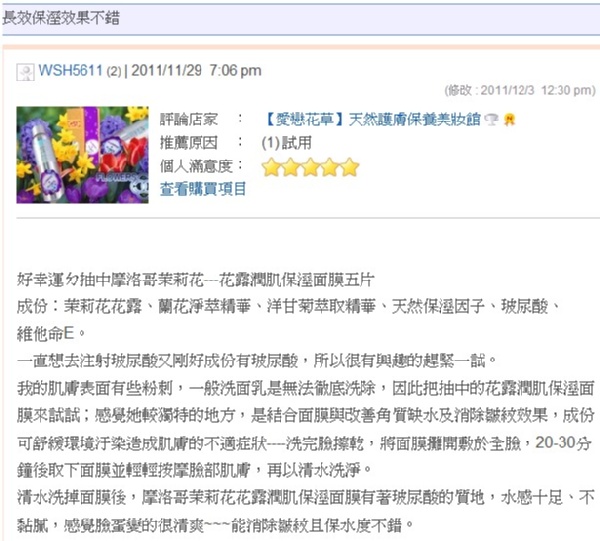Click the line starting 我的肌膚表面有些粉刺
This screenshot has width=600, height=541.
click(x=305, y=388)
